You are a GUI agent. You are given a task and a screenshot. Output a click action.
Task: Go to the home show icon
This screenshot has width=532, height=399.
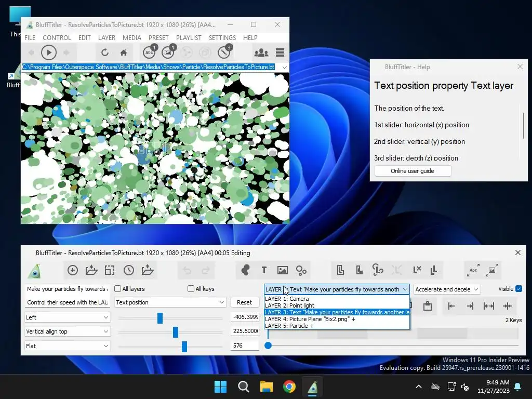click(124, 52)
